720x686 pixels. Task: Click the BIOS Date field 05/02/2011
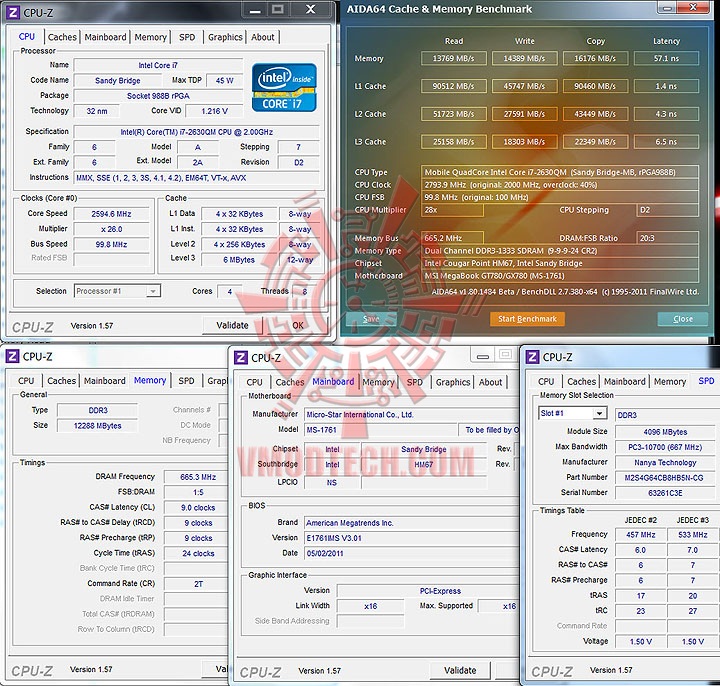412,553
